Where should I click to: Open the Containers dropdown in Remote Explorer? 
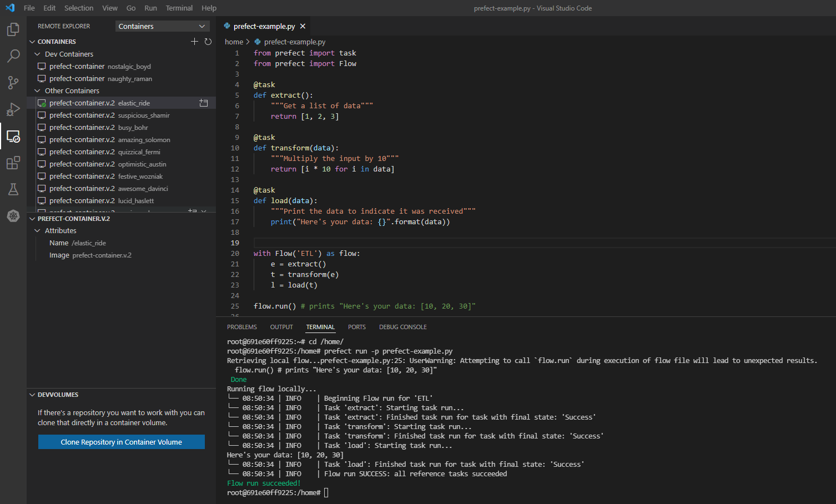click(x=163, y=26)
